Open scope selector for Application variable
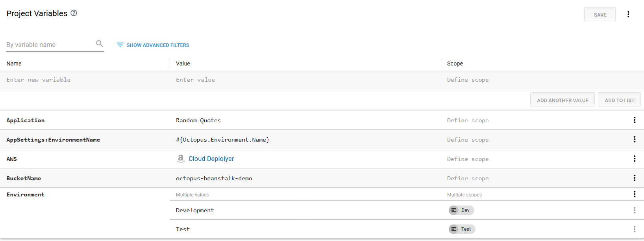The height and width of the screenshot is (241, 644). coord(468,120)
